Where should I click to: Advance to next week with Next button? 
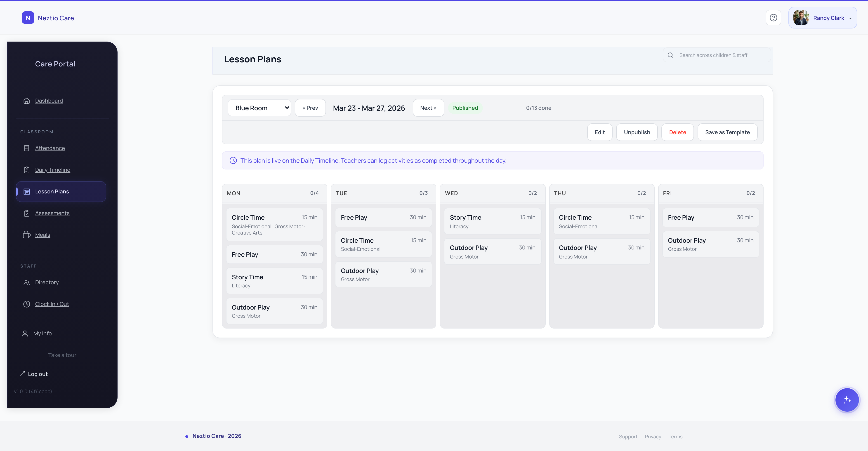click(428, 108)
